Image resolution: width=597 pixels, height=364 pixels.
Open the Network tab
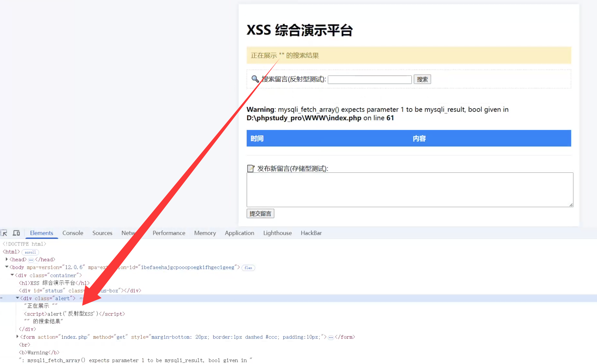(129, 233)
